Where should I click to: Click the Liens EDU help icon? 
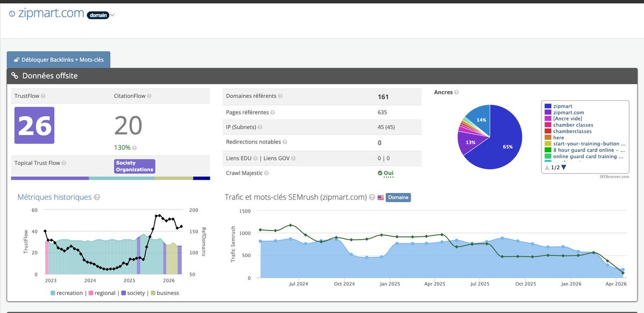point(257,158)
